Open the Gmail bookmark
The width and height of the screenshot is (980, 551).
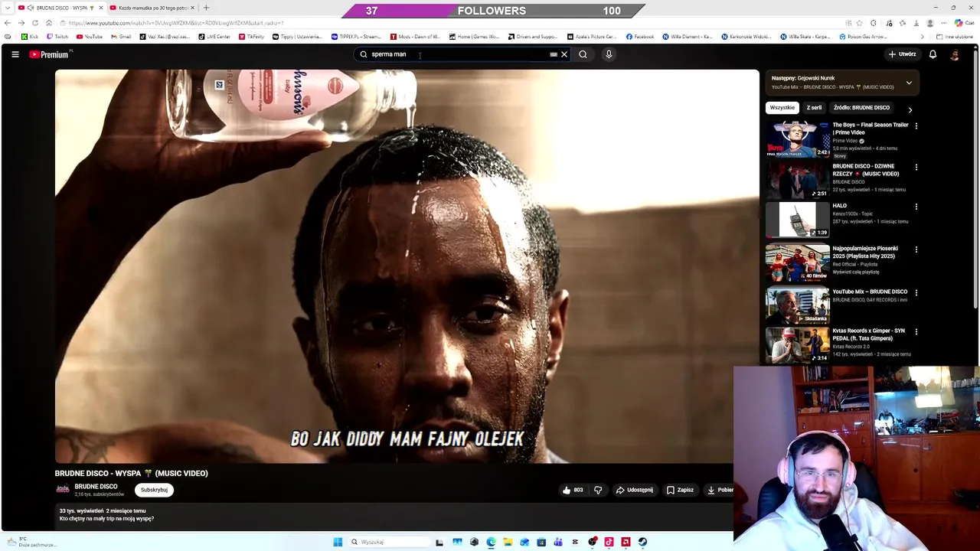point(121,37)
